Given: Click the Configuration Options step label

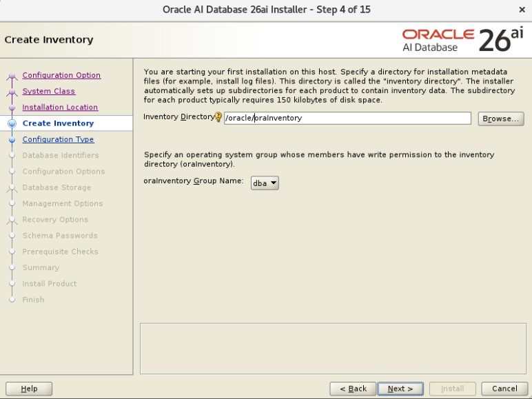Looking at the screenshot, I should click(x=63, y=172).
